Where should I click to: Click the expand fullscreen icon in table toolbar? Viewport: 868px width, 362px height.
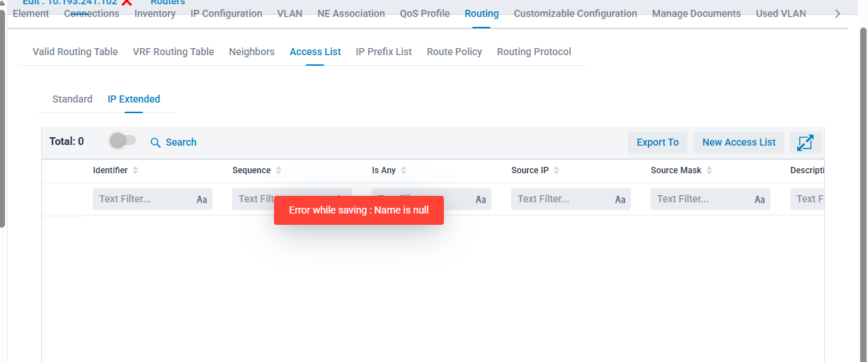click(805, 142)
